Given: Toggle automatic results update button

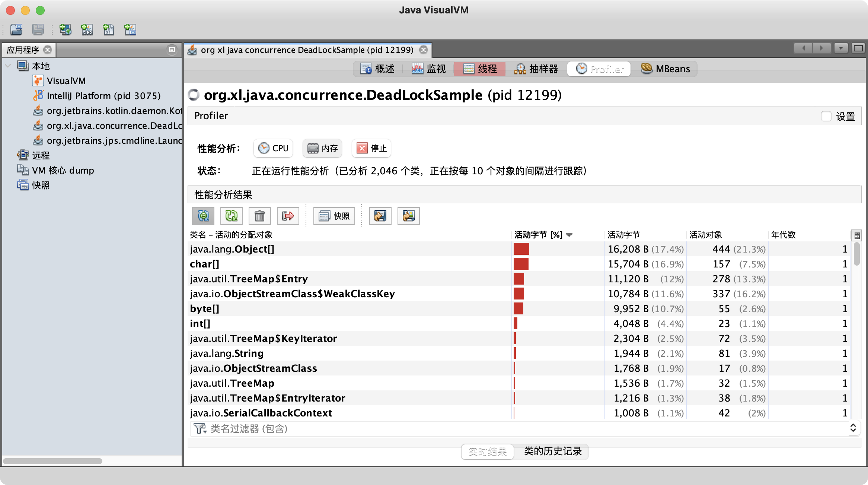Looking at the screenshot, I should [203, 216].
